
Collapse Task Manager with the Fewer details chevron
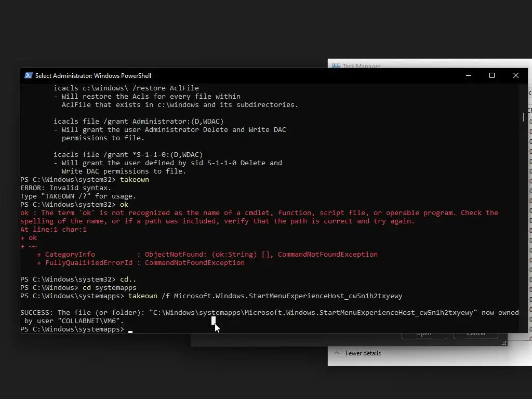pos(337,353)
